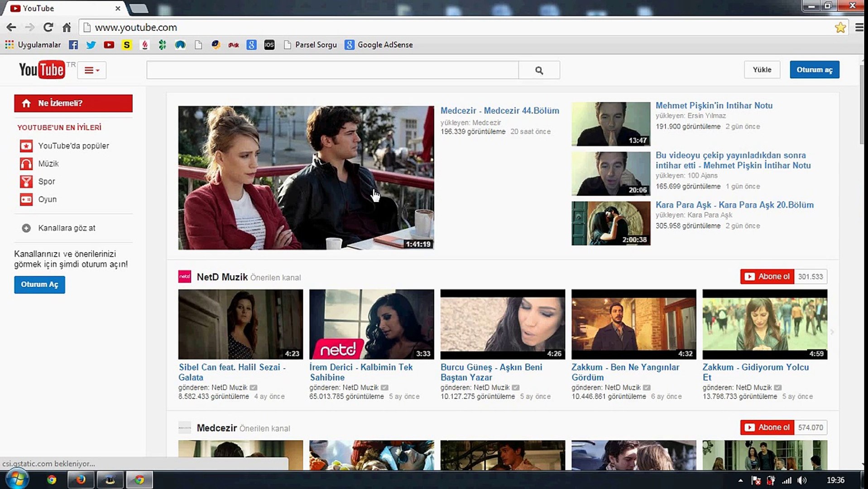Expand the YouTube guide menu dropdown
868x489 pixels.
click(92, 70)
